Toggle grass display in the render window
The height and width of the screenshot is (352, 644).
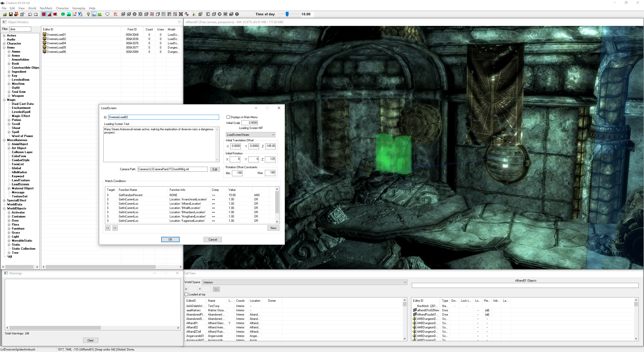[100, 14]
